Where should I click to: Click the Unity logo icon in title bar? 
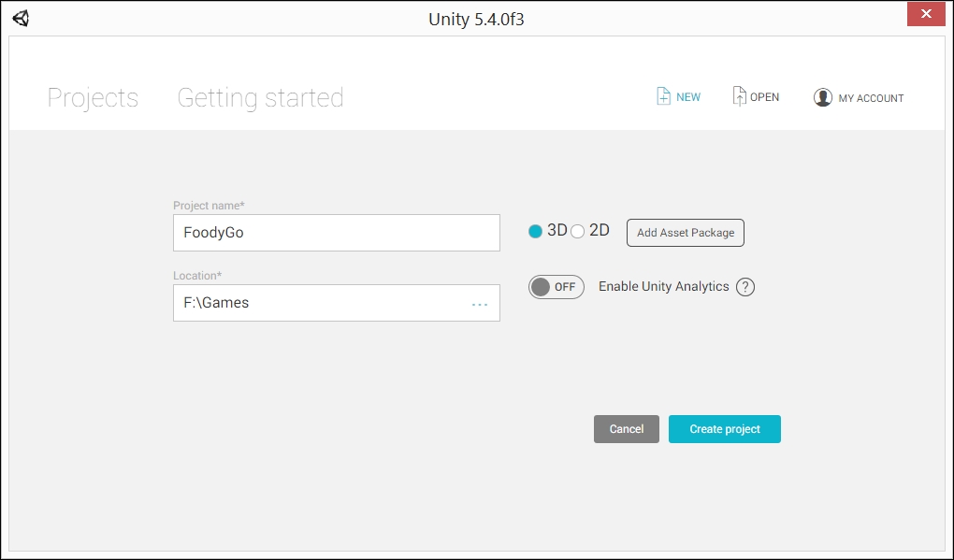coord(21,19)
